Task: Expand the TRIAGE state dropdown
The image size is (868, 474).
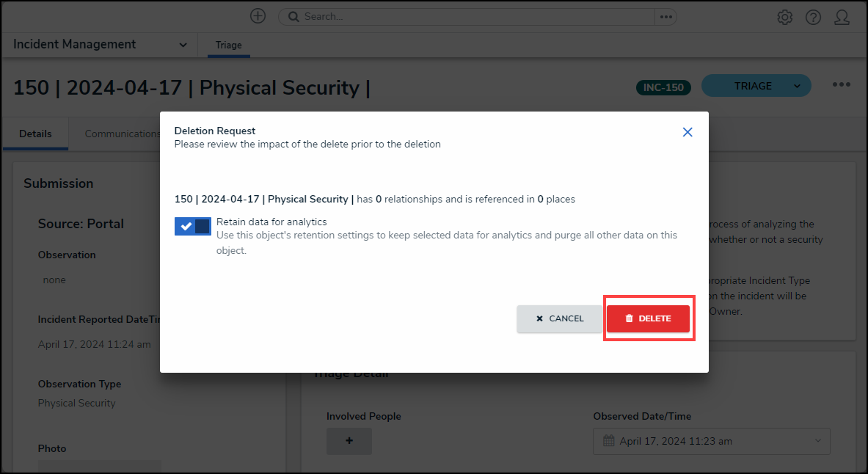Action: [x=797, y=86]
